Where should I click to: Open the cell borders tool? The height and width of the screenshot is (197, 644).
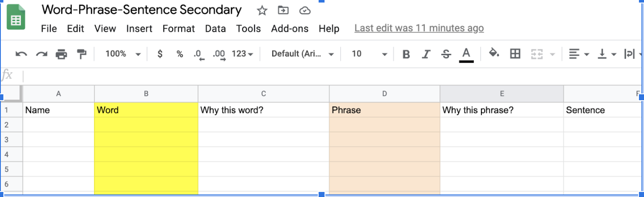tap(515, 54)
